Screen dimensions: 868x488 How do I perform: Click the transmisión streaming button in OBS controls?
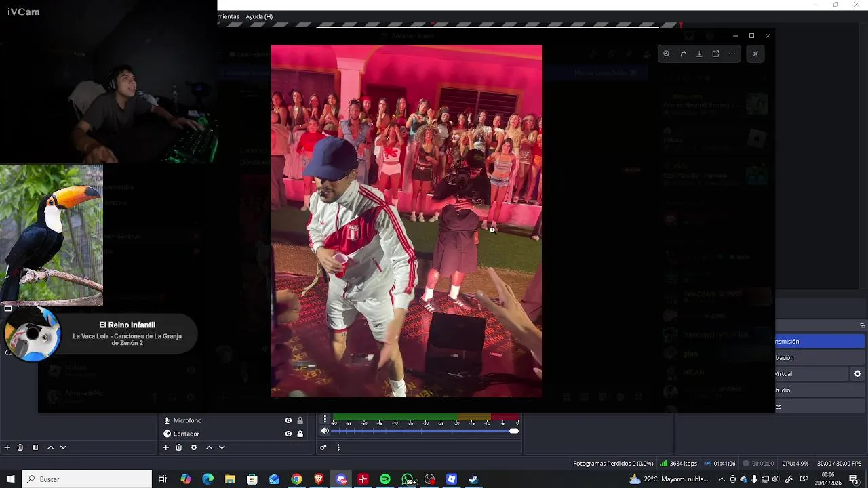pyautogui.click(x=820, y=342)
